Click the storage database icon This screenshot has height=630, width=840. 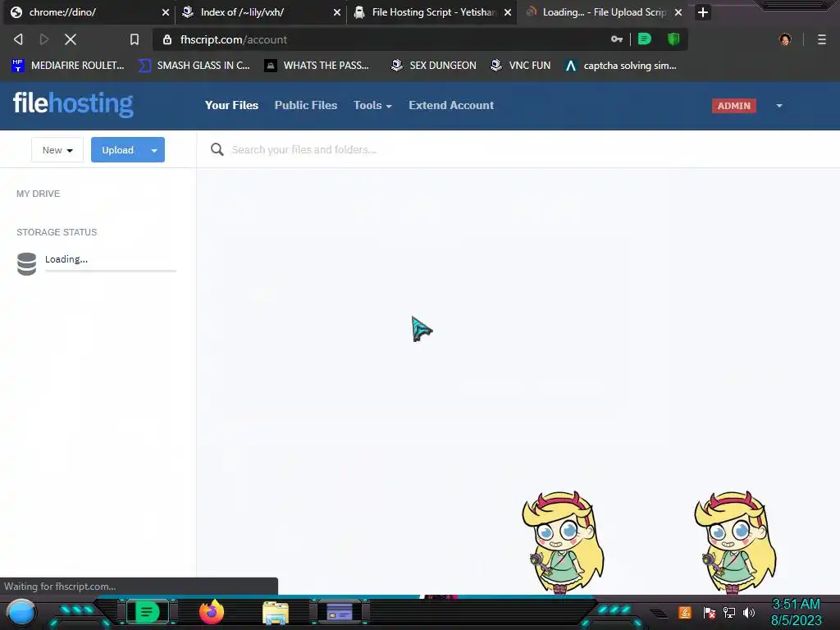tap(26, 264)
